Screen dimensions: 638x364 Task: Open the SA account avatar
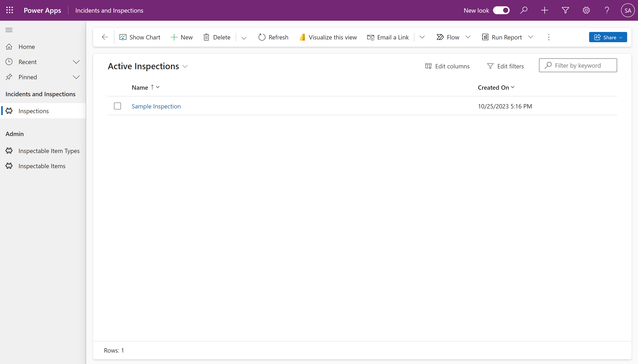[x=628, y=10]
